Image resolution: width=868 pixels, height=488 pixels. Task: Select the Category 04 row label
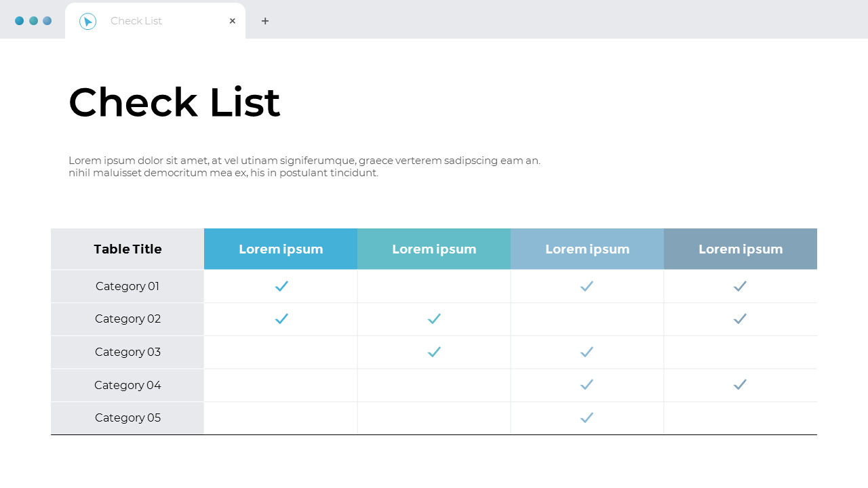click(127, 384)
